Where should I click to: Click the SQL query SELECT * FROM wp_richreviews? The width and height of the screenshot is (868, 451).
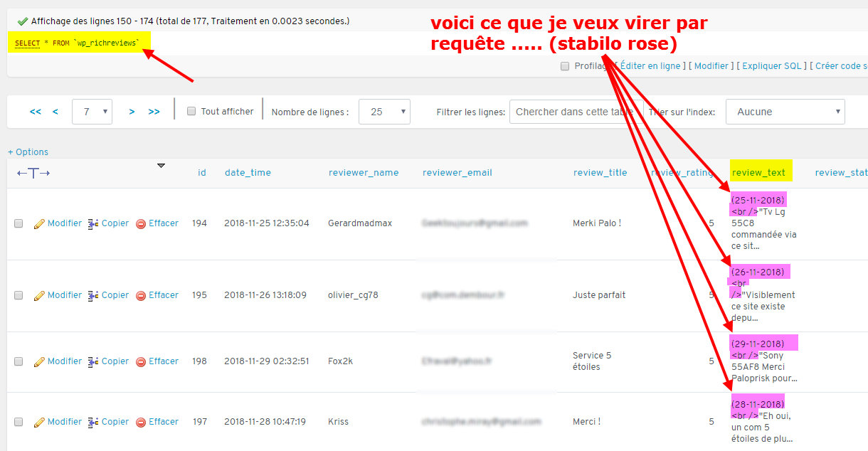[x=77, y=43]
